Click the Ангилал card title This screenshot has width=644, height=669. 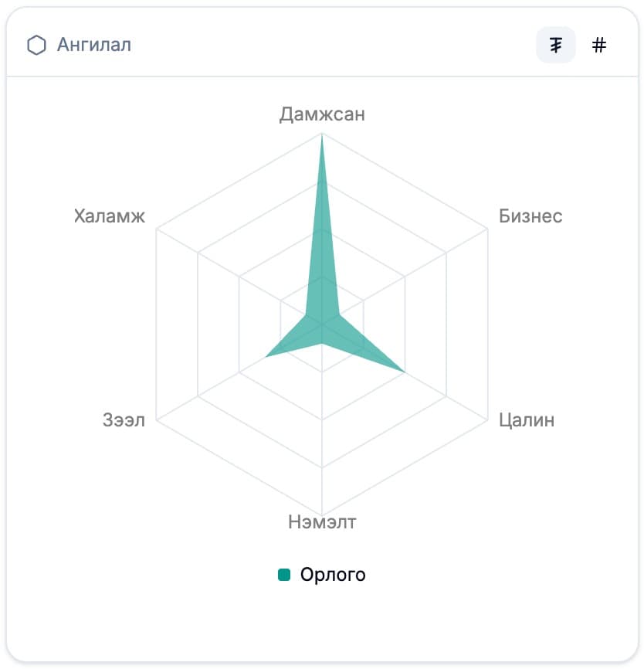tap(94, 45)
